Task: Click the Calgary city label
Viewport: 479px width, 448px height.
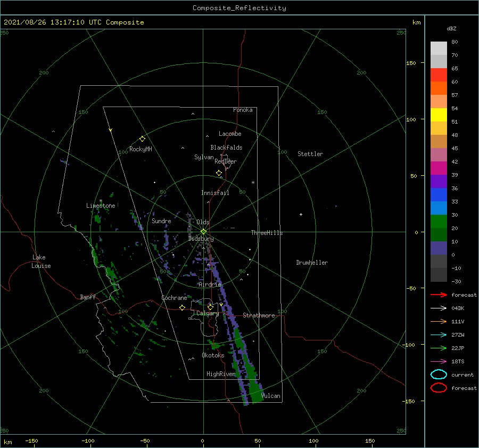Action: pyautogui.click(x=208, y=313)
